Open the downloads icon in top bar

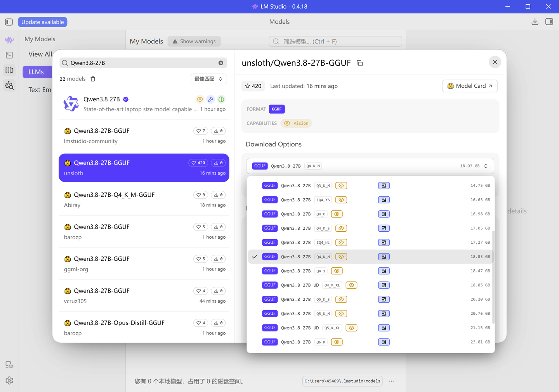click(x=535, y=22)
